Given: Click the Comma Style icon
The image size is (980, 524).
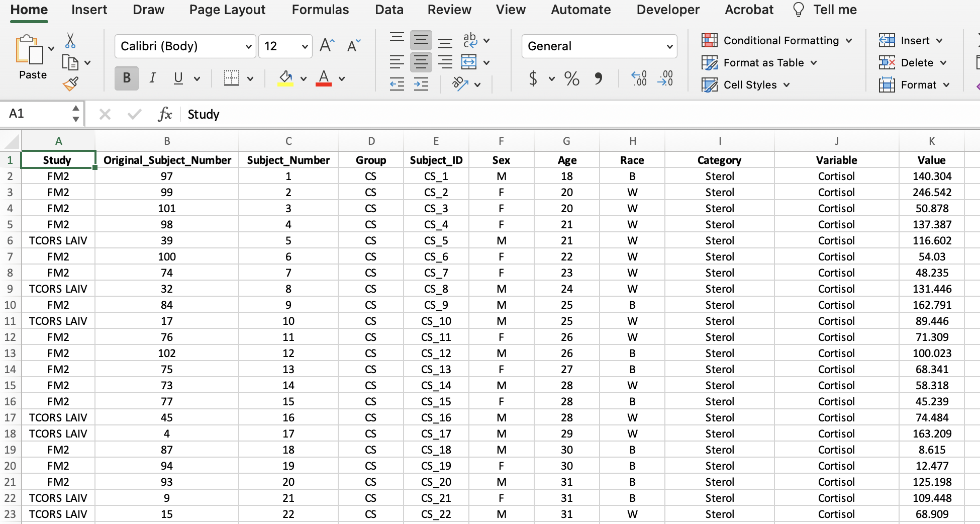Looking at the screenshot, I should [598, 78].
